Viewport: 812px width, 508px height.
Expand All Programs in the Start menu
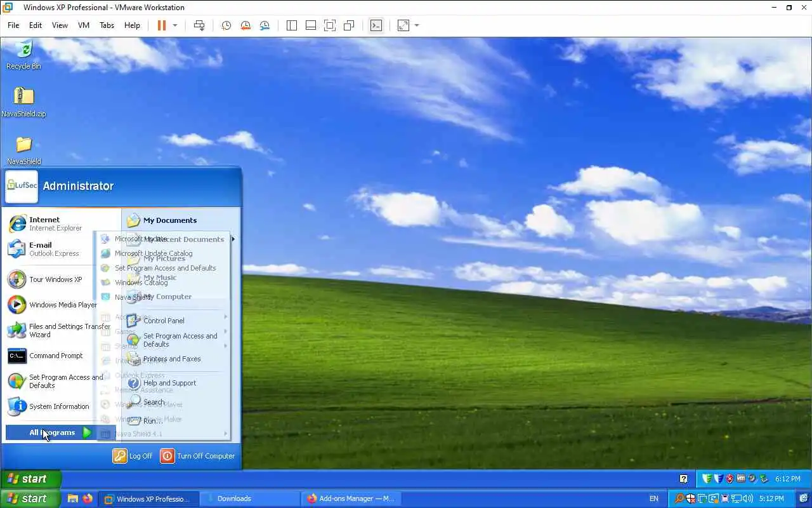[61, 432]
